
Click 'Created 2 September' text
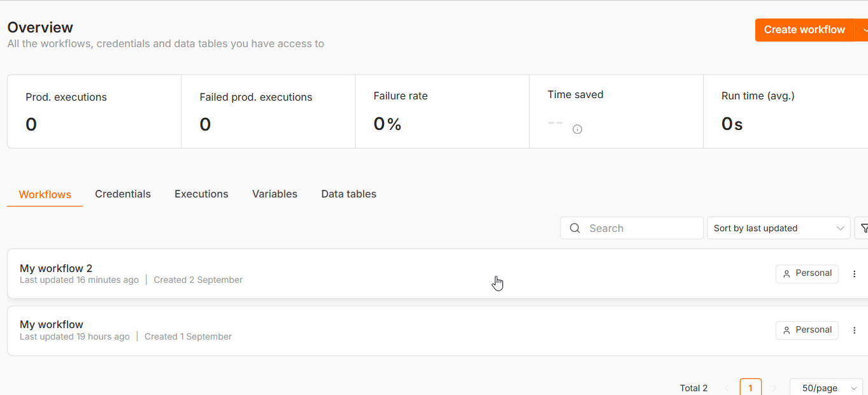(x=198, y=280)
